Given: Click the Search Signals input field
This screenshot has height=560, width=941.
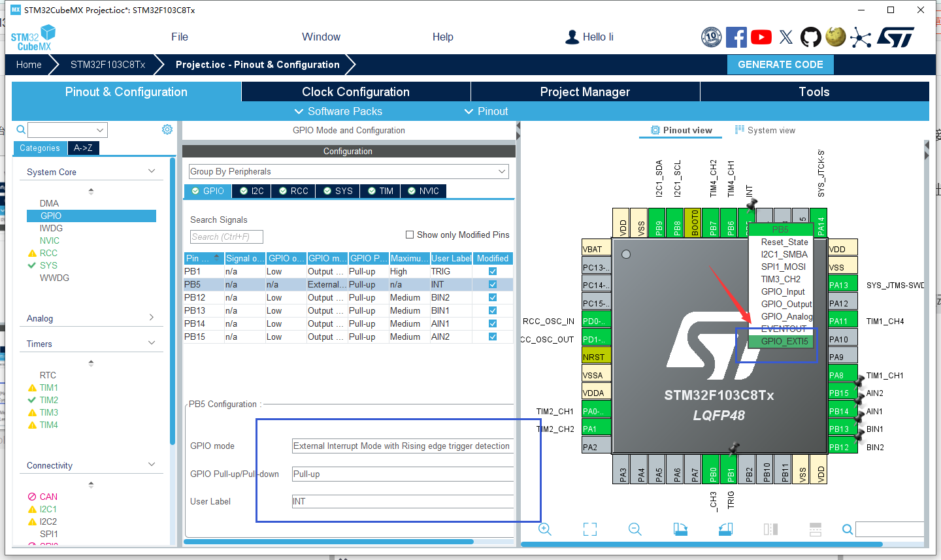Looking at the screenshot, I should coord(227,237).
